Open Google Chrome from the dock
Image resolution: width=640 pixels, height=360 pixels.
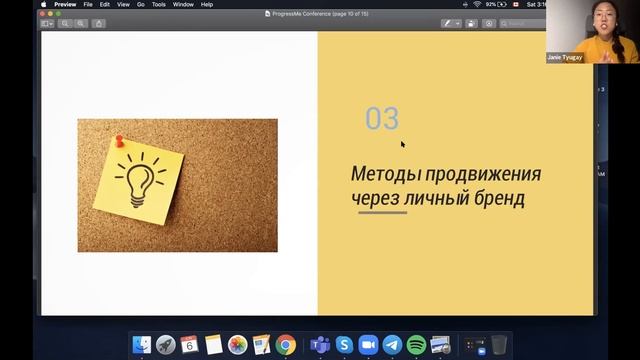[286, 345]
